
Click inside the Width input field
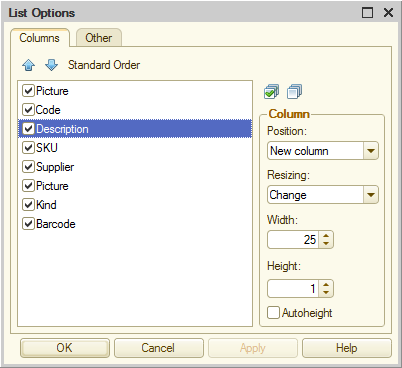click(293, 240)
